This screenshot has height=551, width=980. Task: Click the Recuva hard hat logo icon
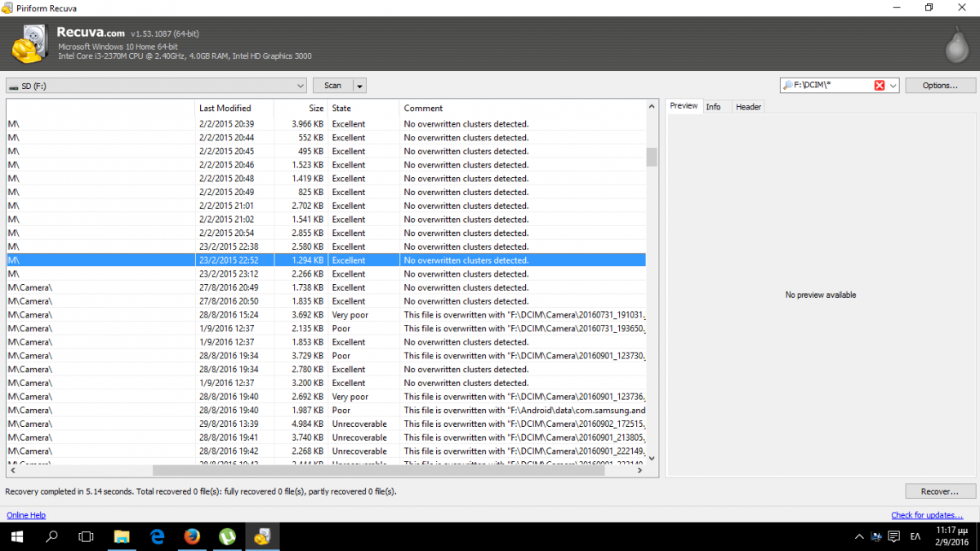[x=32, y=44]
